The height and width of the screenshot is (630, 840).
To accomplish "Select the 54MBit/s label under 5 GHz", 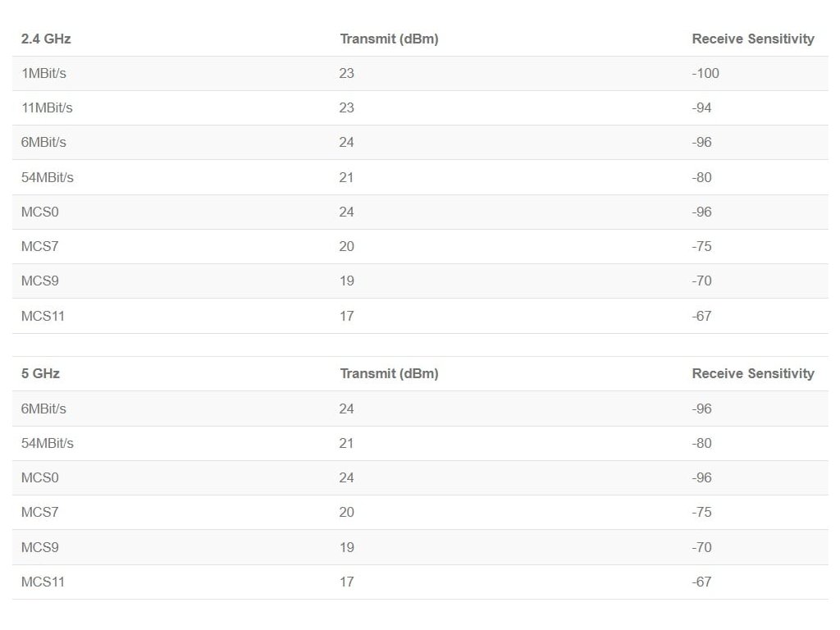I will tap(47, 443).
